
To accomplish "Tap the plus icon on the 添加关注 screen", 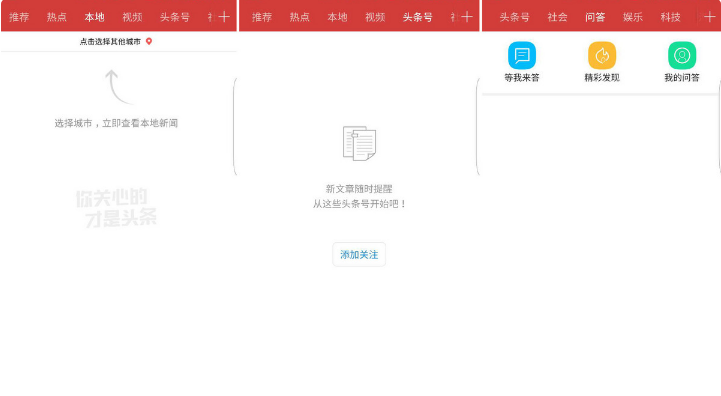I will 467,17.
